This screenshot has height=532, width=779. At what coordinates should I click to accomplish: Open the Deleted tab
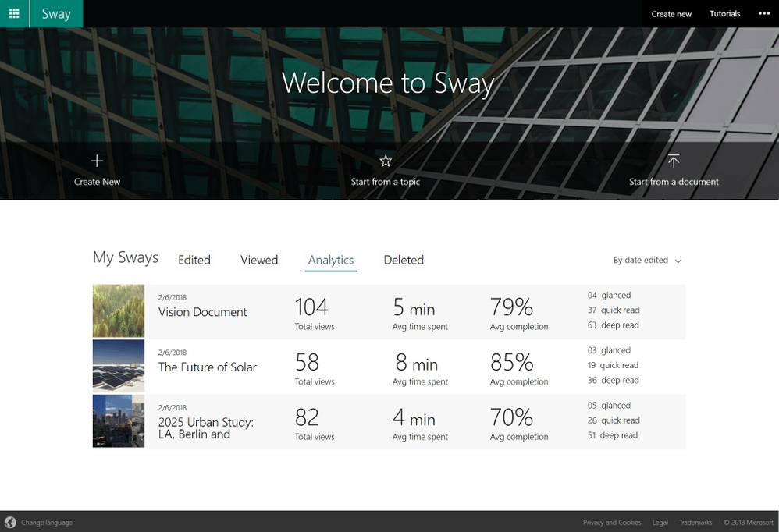point(404,261)
